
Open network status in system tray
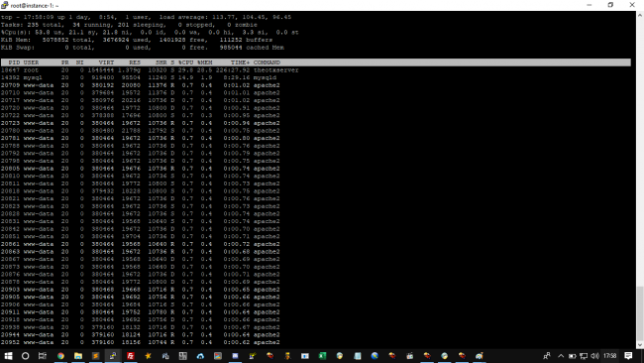584,356
